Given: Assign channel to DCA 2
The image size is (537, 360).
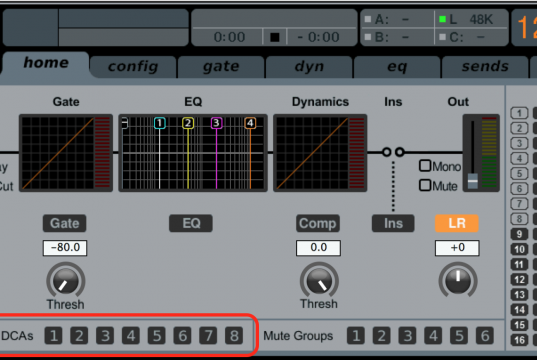Looking at the screenshot, I should point(79,336).
